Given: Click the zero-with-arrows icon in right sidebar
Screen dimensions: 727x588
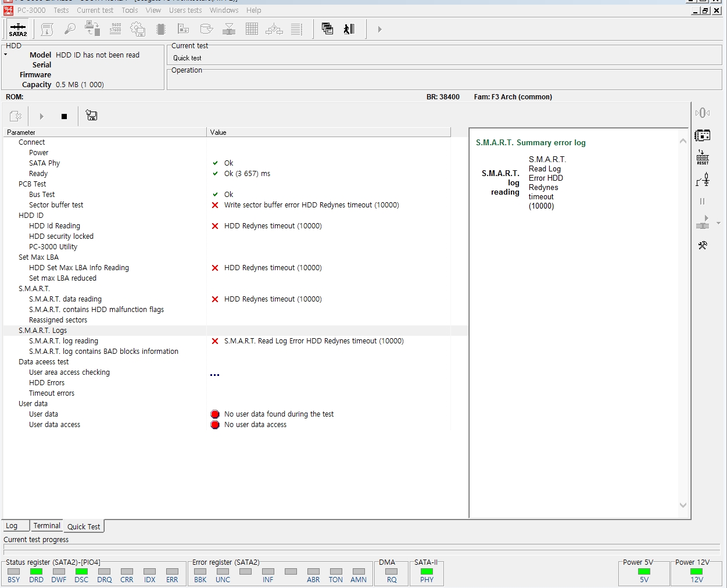Looking at the screenshot, I should (703, 113).
